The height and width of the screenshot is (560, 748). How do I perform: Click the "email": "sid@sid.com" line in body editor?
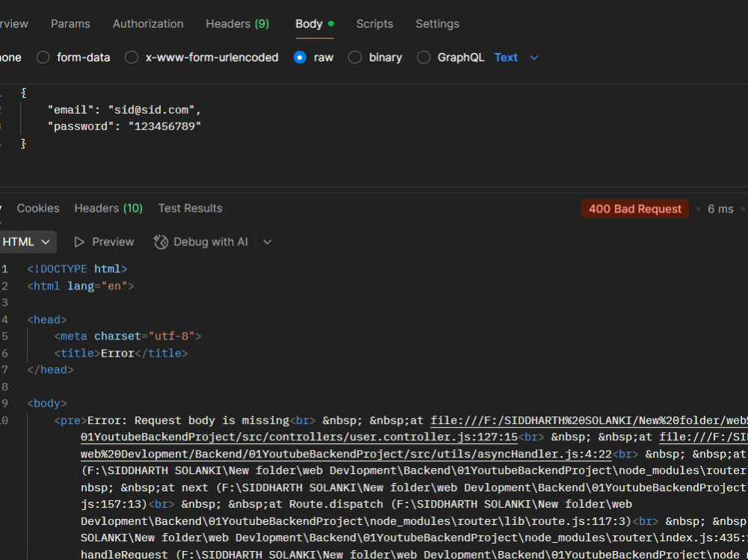(x=124, y=110)
